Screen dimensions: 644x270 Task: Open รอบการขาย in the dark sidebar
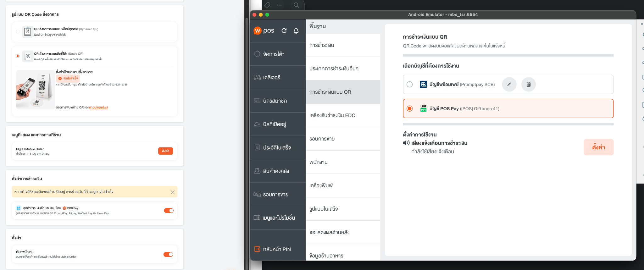point(278,194)
